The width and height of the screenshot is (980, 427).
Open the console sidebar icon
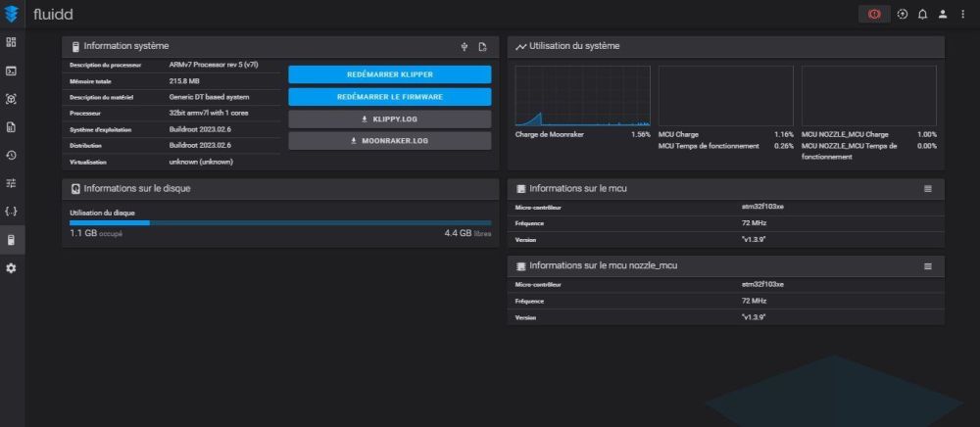pos(11,71)
